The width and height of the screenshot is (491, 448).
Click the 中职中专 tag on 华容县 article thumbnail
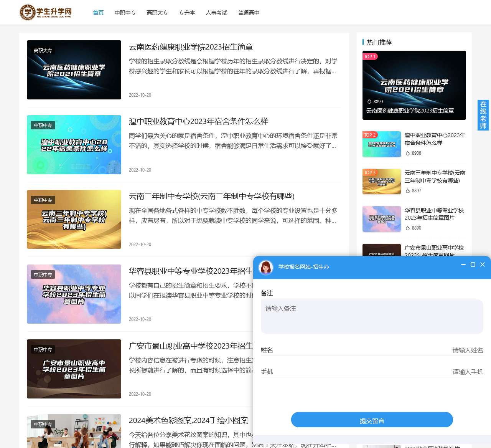(43, 275)
